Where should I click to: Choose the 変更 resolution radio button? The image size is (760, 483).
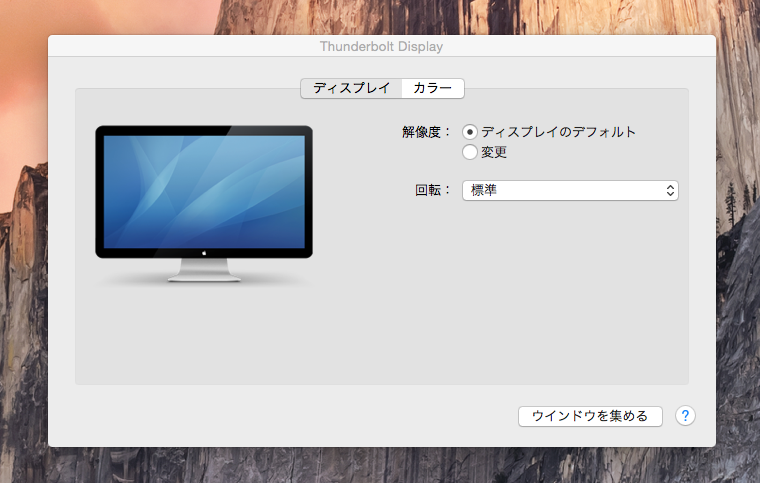tap(470, 152)
